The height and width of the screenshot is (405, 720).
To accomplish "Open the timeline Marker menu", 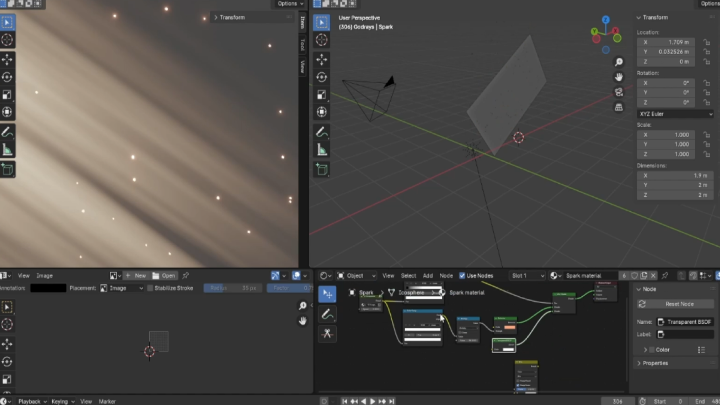I will pos(107,401).
